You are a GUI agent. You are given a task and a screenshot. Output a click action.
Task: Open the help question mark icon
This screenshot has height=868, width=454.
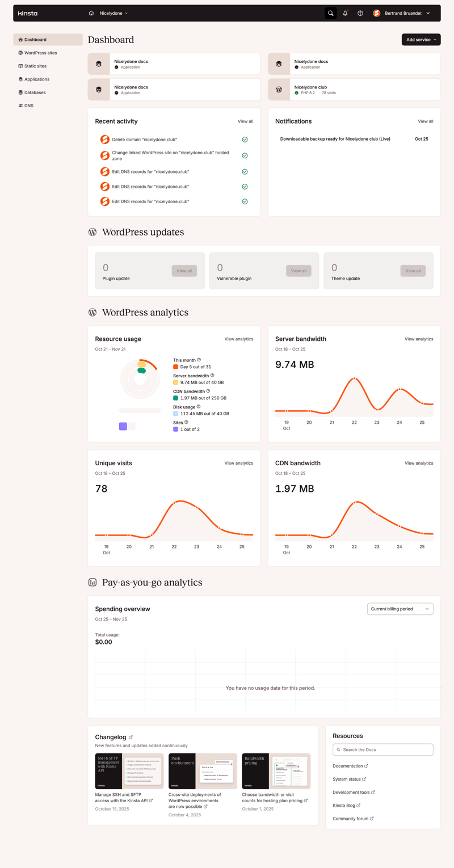[x=360, y=12]
